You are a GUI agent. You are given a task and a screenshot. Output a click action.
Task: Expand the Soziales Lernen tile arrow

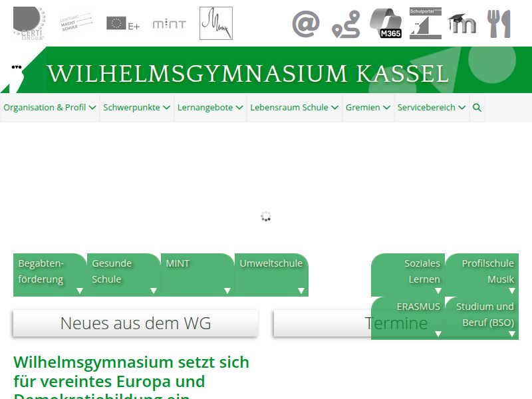(438, 291)
